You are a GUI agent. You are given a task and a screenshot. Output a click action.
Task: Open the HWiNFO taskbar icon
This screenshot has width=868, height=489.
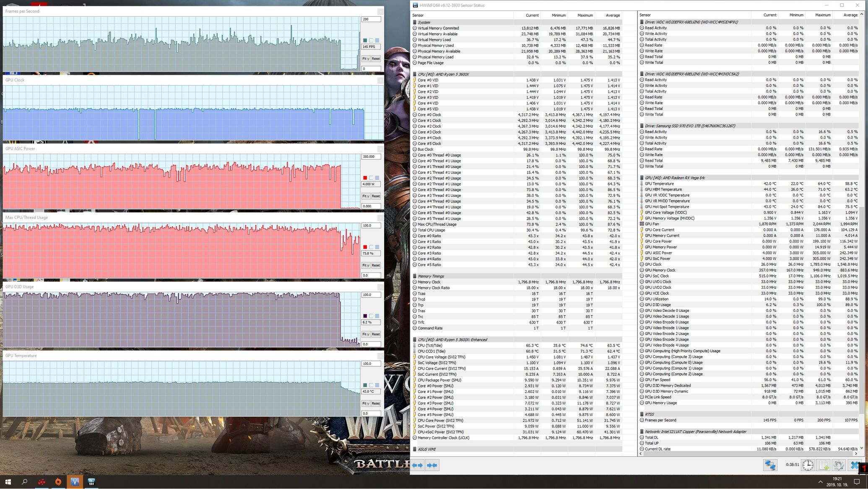[91, 482]
